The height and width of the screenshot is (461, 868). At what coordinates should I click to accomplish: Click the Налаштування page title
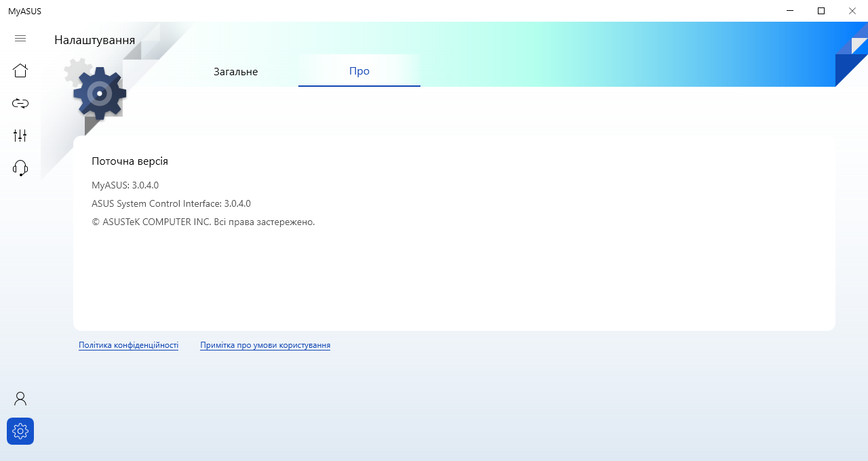pyautogui.click(x=95, y=40)
